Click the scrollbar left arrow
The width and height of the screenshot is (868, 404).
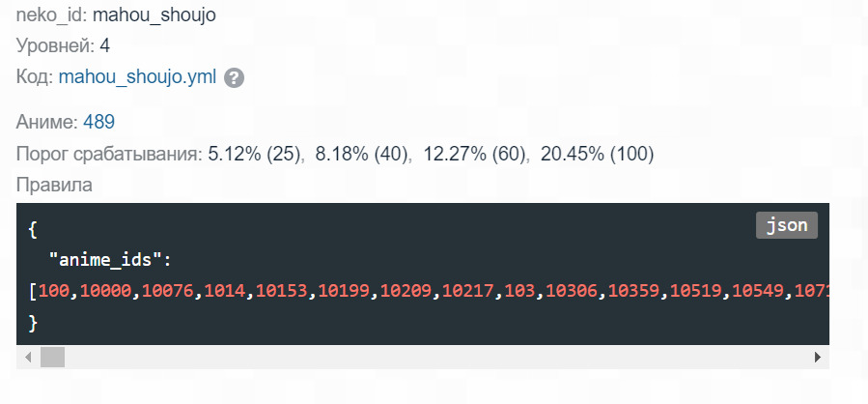point(27,358)
